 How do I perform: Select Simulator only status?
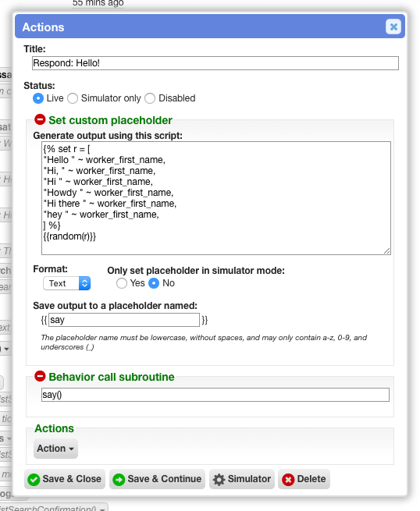[73, 98]
